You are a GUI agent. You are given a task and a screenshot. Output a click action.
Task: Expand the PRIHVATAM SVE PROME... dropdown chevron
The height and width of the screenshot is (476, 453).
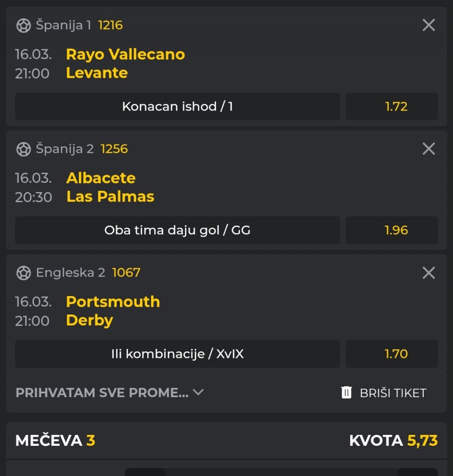click(198, 392)
